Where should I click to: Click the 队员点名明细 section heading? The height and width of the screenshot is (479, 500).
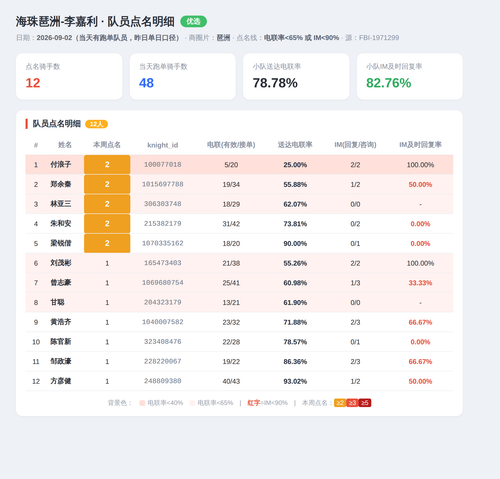[57, 124]
